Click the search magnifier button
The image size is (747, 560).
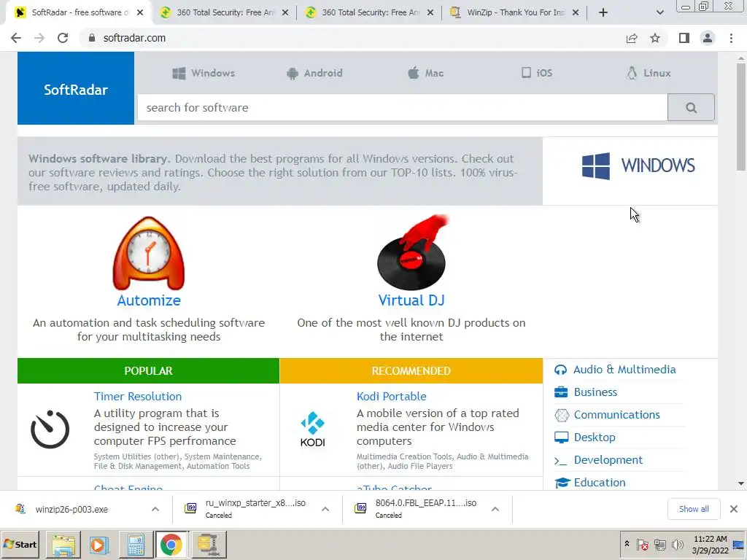point(691,108)
